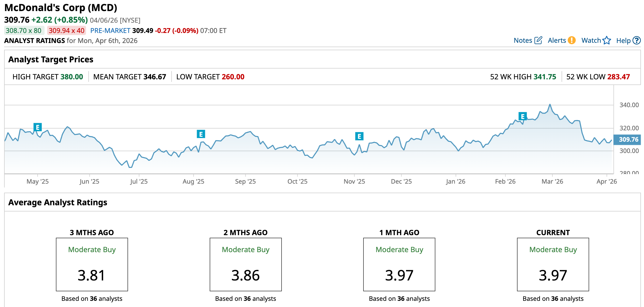Select the 1 MTH AGO rating box

click(399, 265)
